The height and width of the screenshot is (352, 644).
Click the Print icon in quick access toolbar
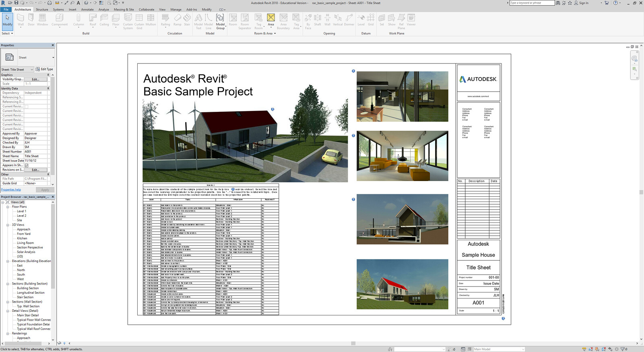tap(50, 3)
